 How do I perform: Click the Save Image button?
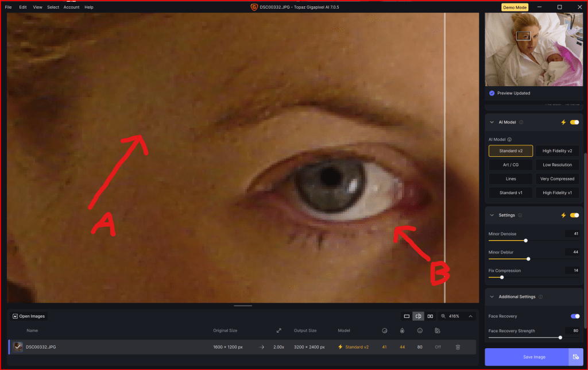point(526,357)
